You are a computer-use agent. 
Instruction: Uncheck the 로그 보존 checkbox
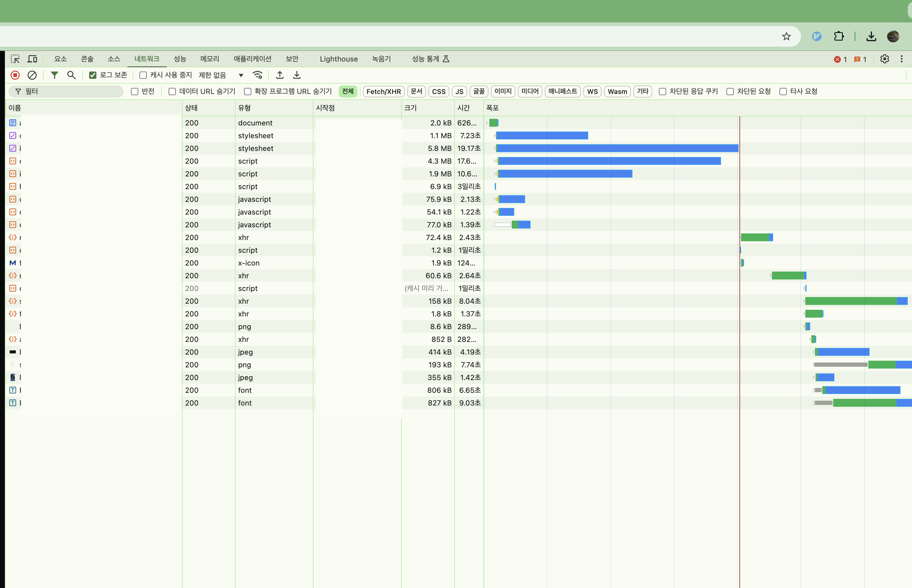(93, 75)
